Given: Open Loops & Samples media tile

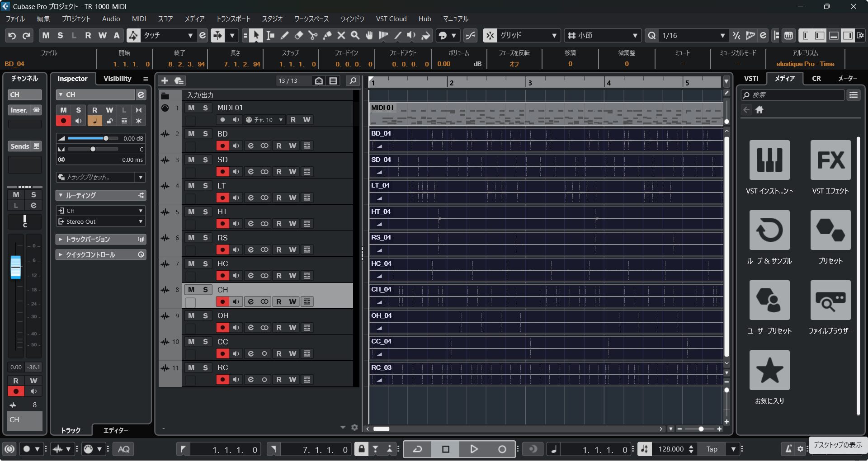Looking at the screenshot, I should pos(769,230).
